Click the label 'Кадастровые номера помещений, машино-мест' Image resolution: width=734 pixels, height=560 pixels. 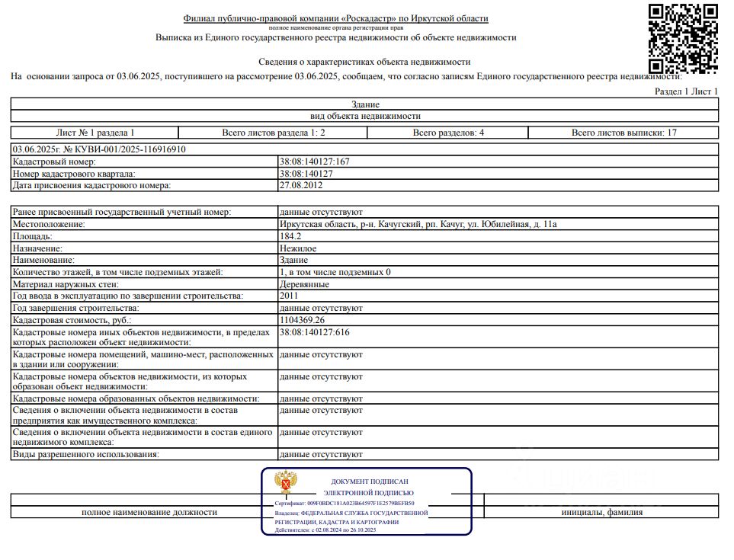[x=143, y=360]
